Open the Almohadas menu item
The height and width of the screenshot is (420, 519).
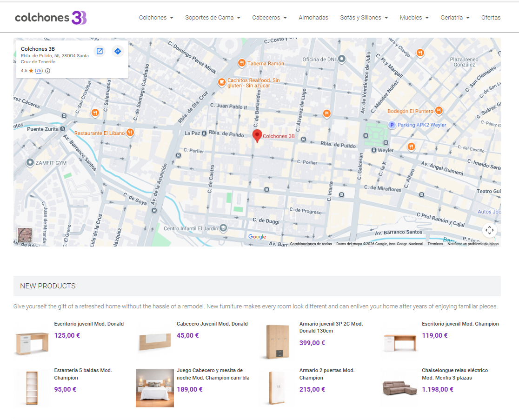click(x=313, y=18)
